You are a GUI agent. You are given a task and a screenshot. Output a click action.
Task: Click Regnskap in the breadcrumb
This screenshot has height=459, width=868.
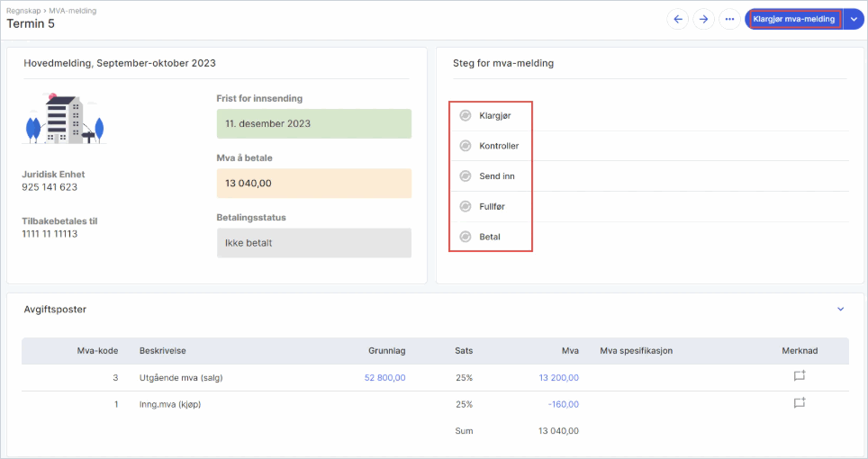[x=23, y=11]
